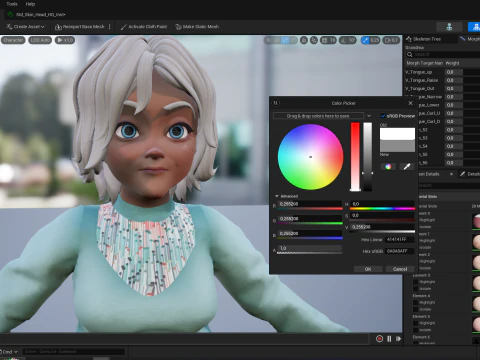
Task: Click the skeleton editor mode icon top right
Action: tap(449, 27)
